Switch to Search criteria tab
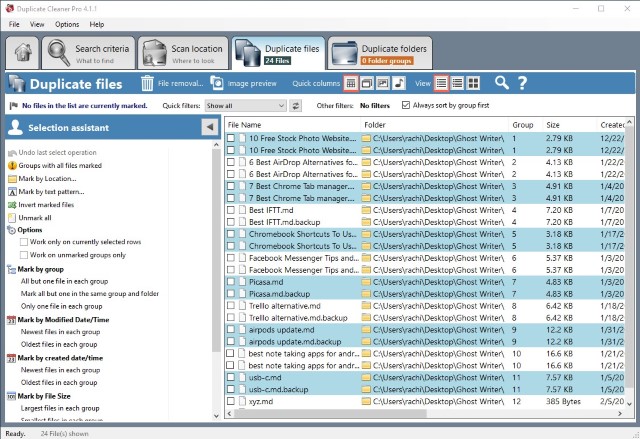The image size is (640, 439). click(89, 53)
